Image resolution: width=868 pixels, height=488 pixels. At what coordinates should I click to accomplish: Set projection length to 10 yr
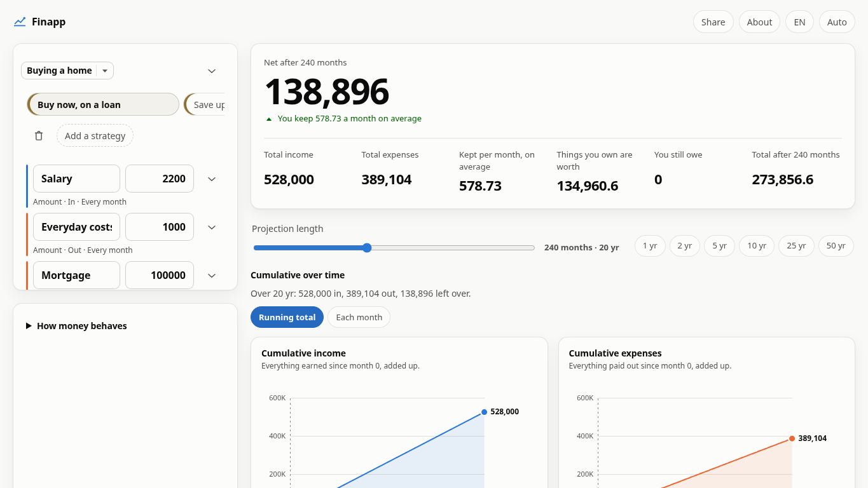[x=757, y=246]
